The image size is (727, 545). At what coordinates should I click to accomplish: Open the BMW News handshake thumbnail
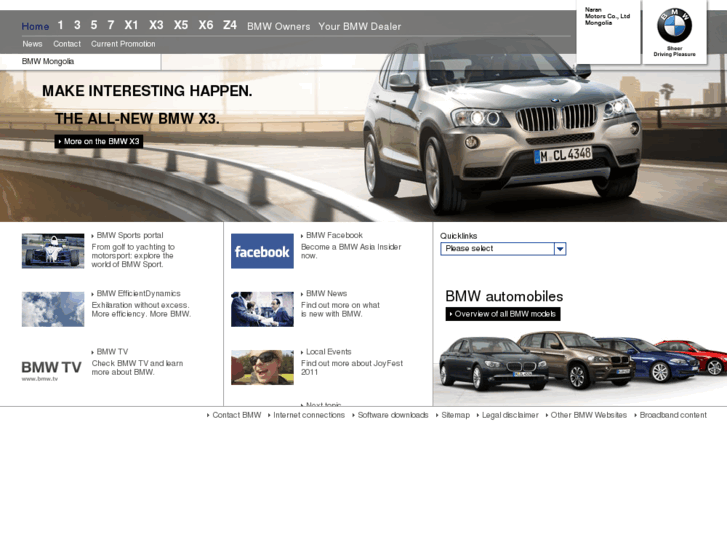pos(262,309)
